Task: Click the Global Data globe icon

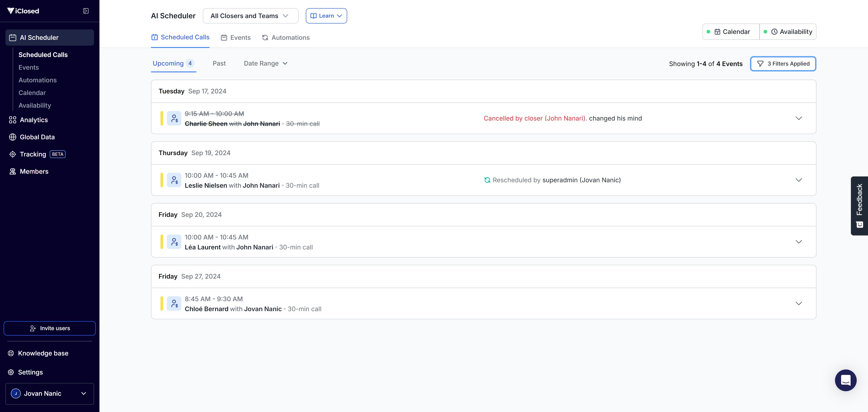Action: 12,137
